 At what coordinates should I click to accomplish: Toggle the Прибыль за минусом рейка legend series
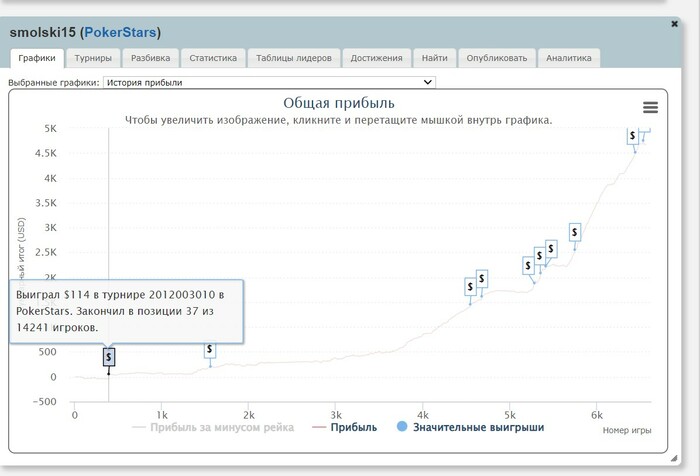pos(213,427)
